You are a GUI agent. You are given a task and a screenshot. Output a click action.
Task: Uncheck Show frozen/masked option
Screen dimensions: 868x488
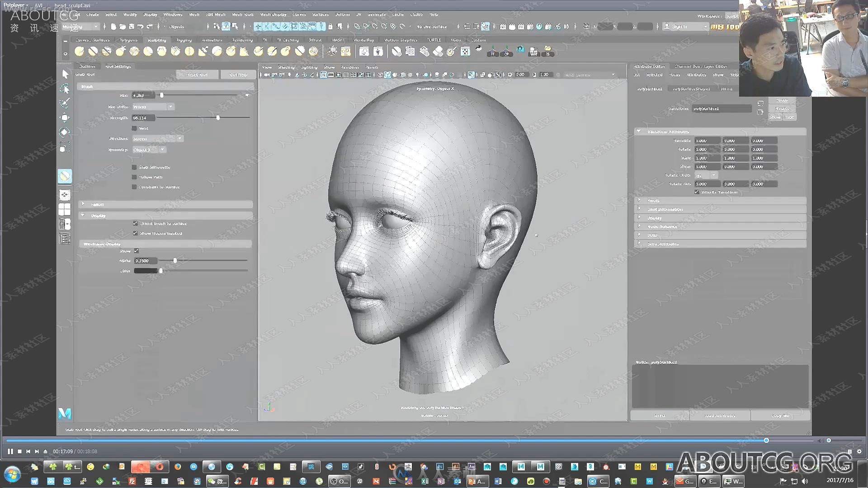click(x=135, y=233)
